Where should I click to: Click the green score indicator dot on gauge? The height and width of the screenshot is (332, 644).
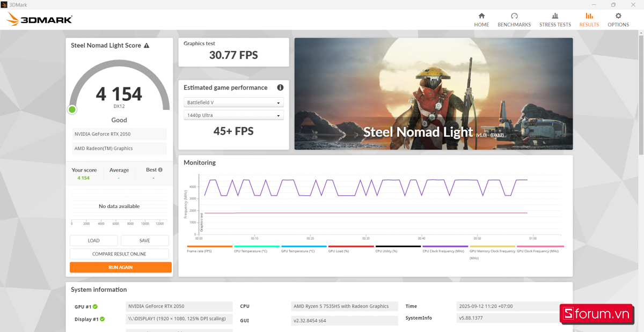coord(72,109)
